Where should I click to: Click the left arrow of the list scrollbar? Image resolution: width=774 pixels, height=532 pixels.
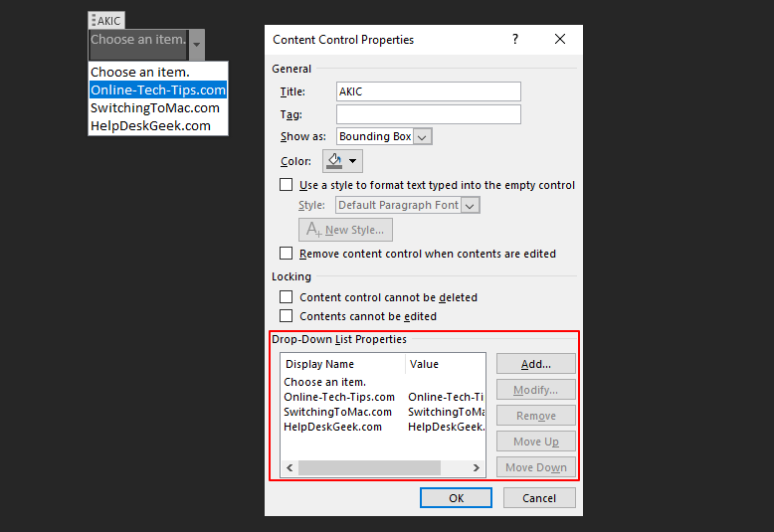point(290,467)
